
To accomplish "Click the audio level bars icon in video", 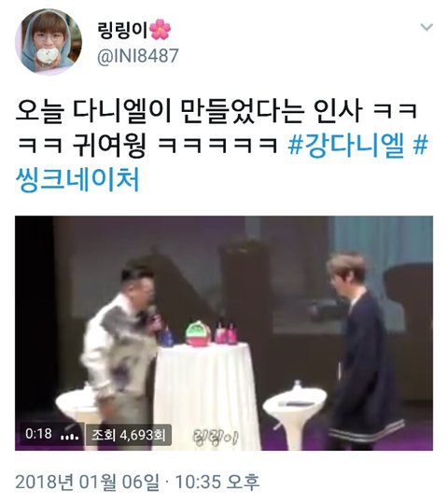I will tap(70, 437).
